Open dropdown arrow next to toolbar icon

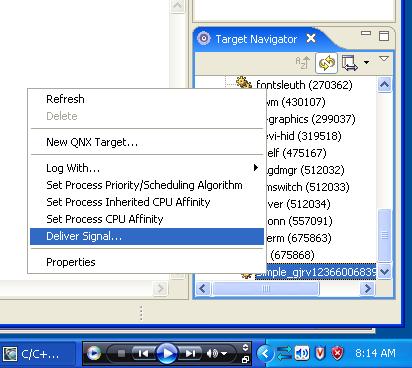point(366,63)
